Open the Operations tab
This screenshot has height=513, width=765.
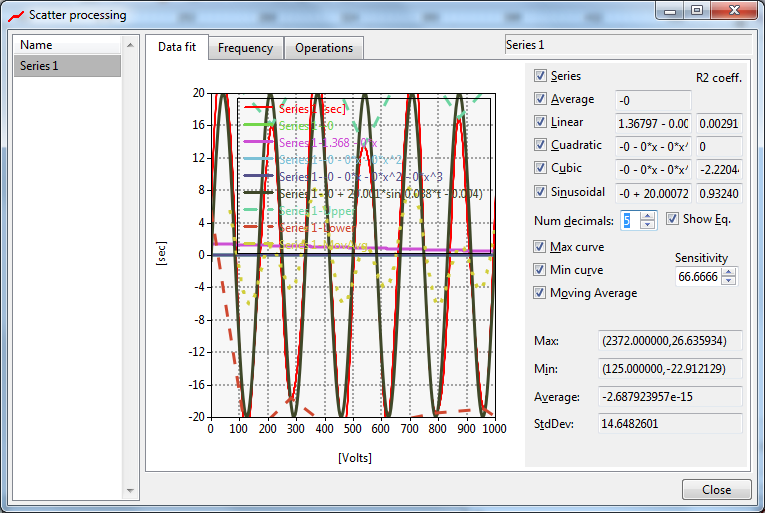[324, 48]
